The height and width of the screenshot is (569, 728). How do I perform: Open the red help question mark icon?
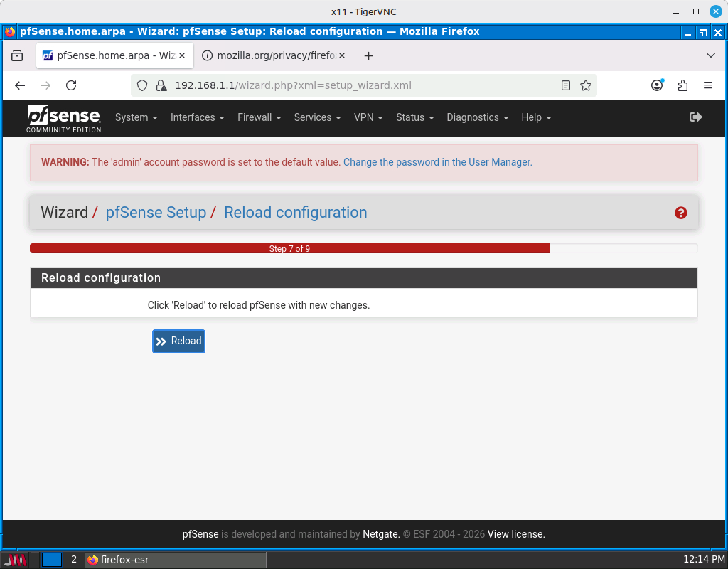click(x=680, y=213)
